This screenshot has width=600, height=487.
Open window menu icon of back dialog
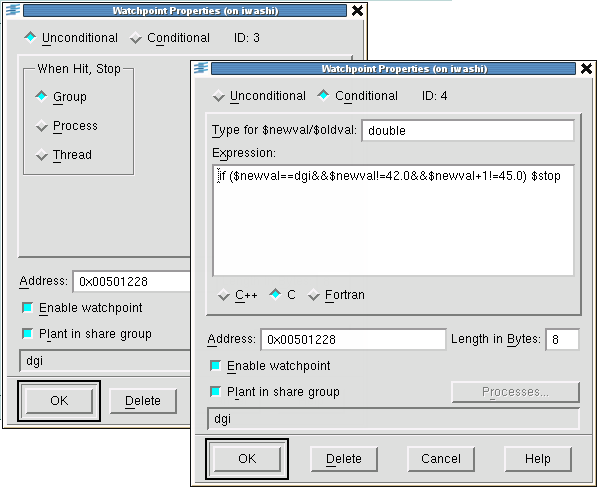12,11
